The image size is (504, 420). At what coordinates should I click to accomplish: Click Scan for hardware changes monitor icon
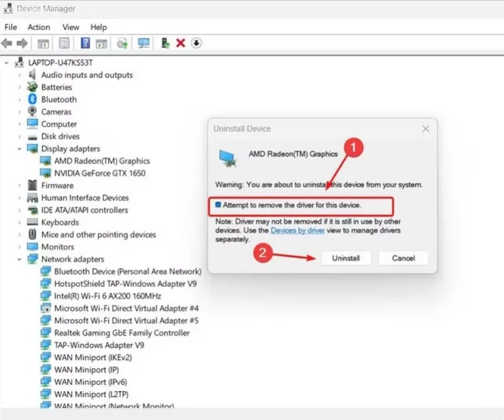pyautogui.click(x=144, y=43)
